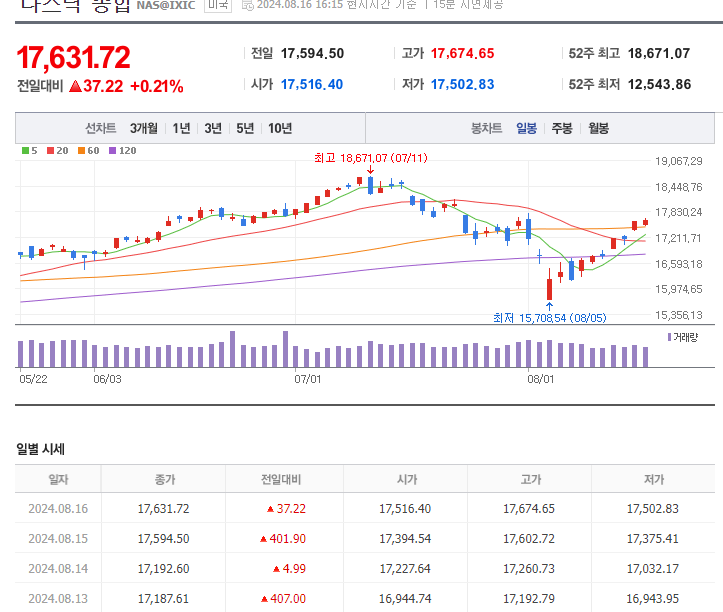The image size is (723, 612).
Task: Click the 08/01 date axis label
Action: pyautogui.click(x=541, y=379)
